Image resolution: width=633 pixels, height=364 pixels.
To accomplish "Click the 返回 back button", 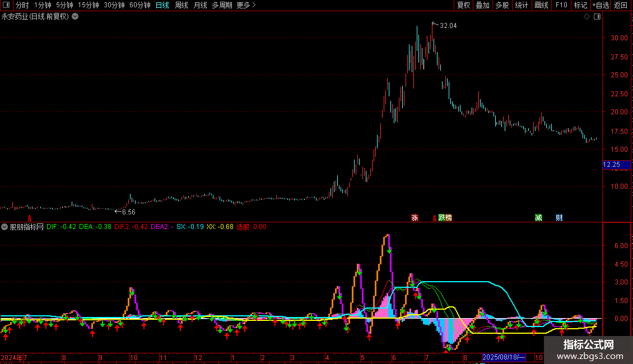I will 621,5.
